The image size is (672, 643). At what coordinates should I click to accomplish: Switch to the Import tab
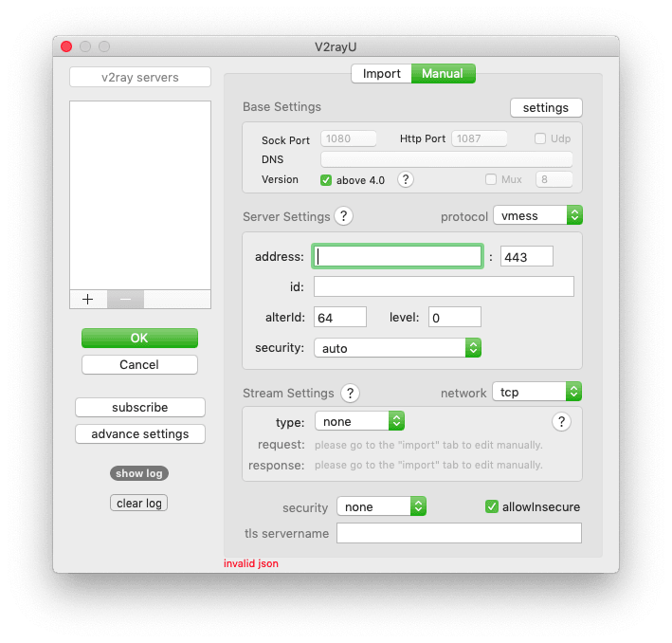point(381,73)
